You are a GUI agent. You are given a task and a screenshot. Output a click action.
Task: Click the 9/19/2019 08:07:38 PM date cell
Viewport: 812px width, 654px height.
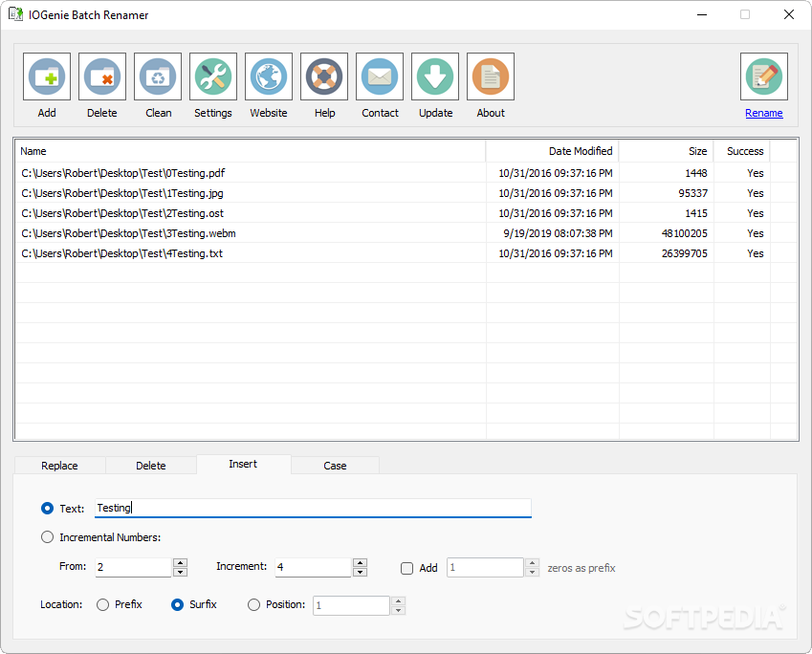pos(558,233)
